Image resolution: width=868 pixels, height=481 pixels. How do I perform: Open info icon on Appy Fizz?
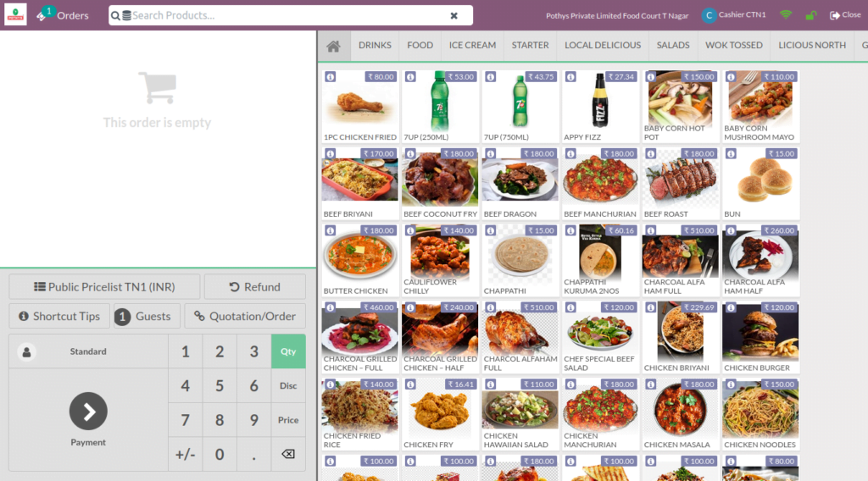coord(570,77)
